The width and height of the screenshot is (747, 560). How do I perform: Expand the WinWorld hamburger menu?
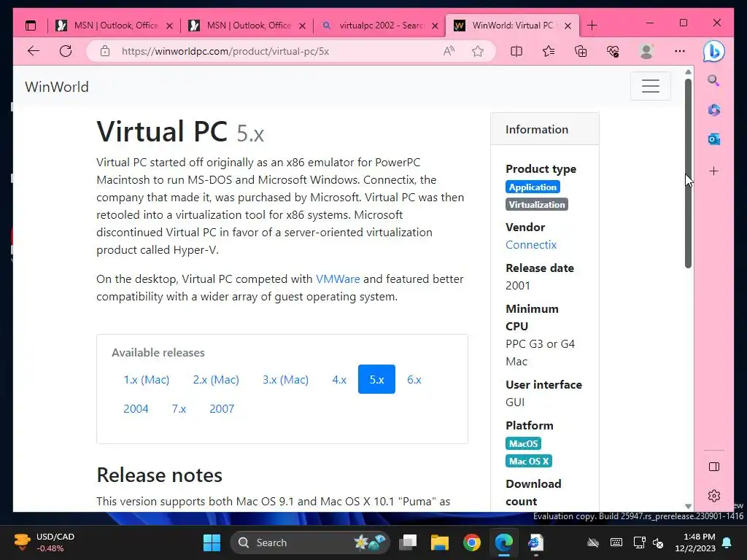pyautogui.click(x=650, y=86)
